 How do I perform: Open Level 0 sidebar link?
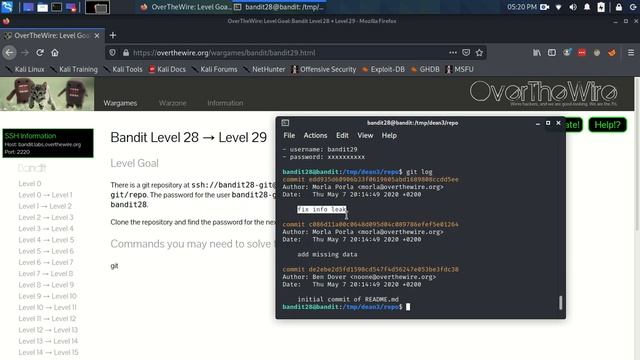[30, 184]
